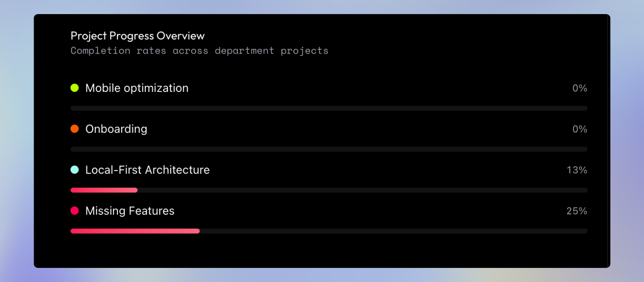
Task: Click the orange dot beside Onboarding
Action: tap(74, 129)
